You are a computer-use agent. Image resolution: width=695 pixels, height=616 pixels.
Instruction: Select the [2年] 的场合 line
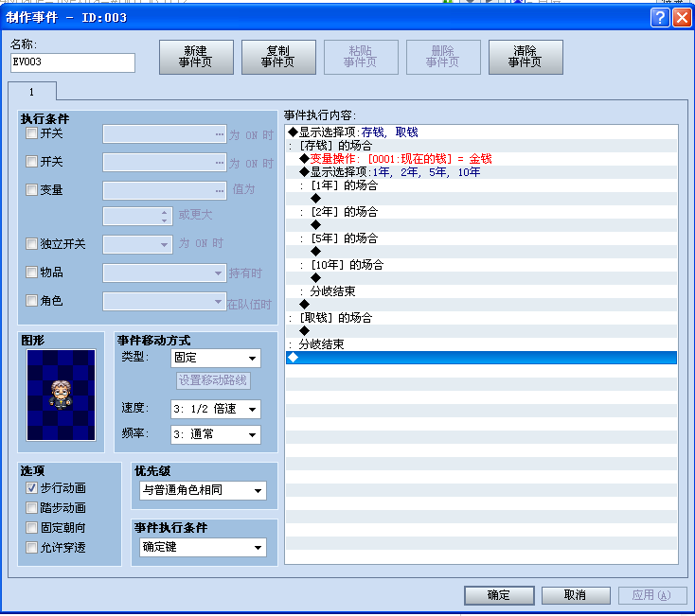click(x=481, y=212)
